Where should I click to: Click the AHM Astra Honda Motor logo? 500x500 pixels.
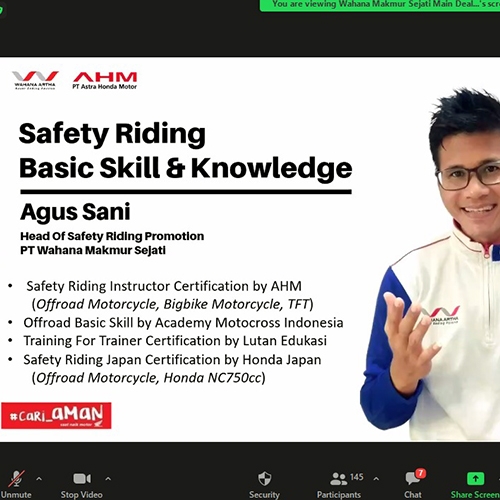105,80
